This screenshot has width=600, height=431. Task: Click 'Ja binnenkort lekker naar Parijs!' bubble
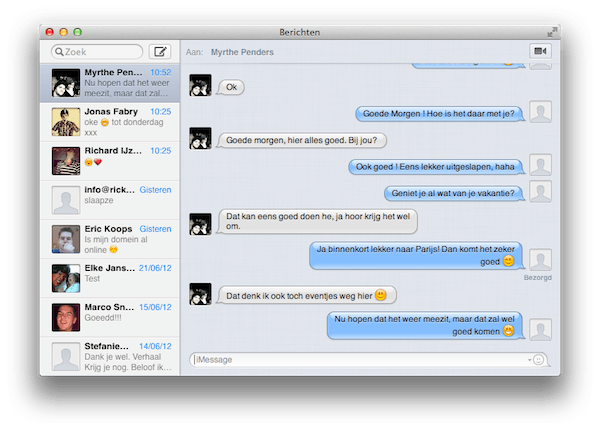click(417, 255)
